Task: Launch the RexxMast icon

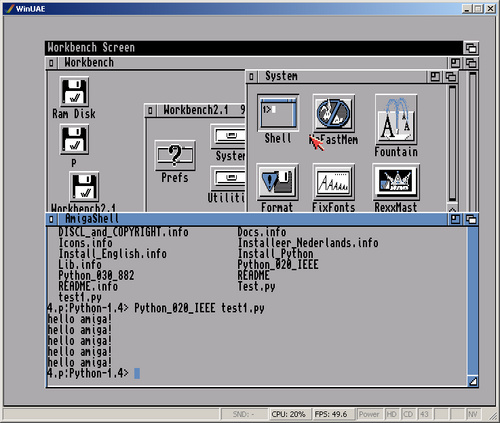Action: [396, 182]
